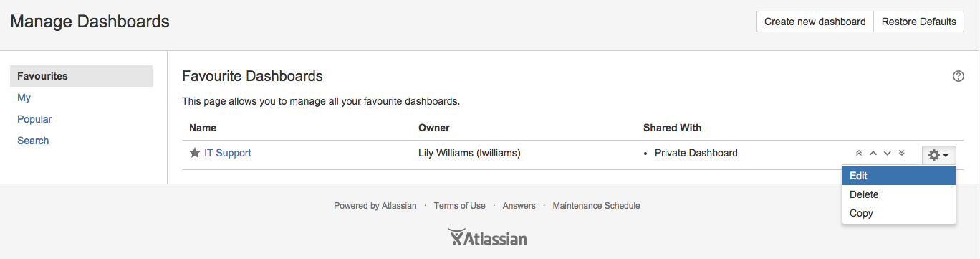Move IT Support dashboard to top
This screenshot has height=259, width=980.
[859, 154]
